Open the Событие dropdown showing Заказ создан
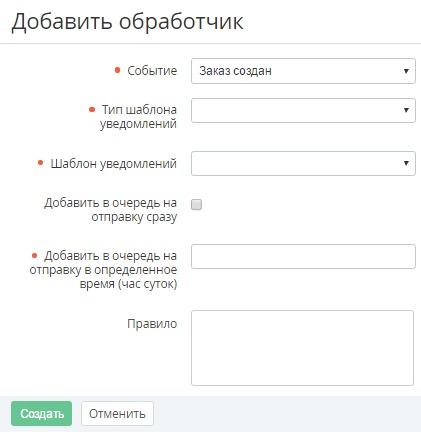Image resolution: width=421 pixels, height=434 pixels. [x=303, y=71]
